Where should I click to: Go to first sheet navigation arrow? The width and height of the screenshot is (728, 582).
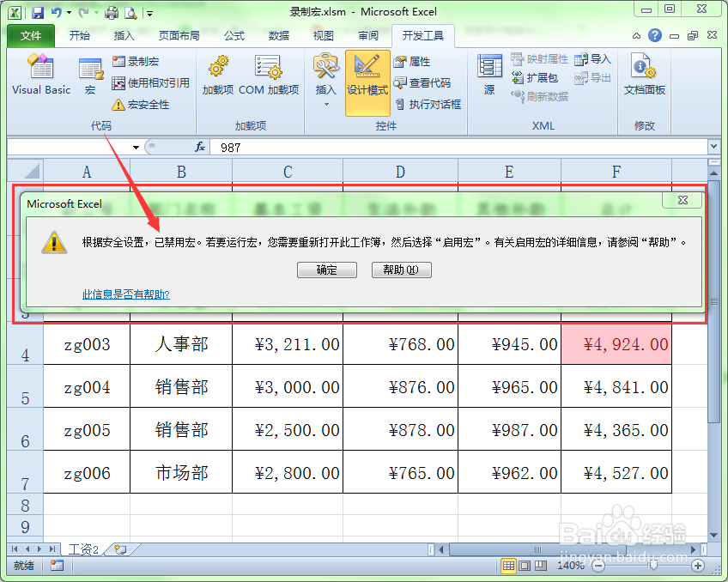15,549
